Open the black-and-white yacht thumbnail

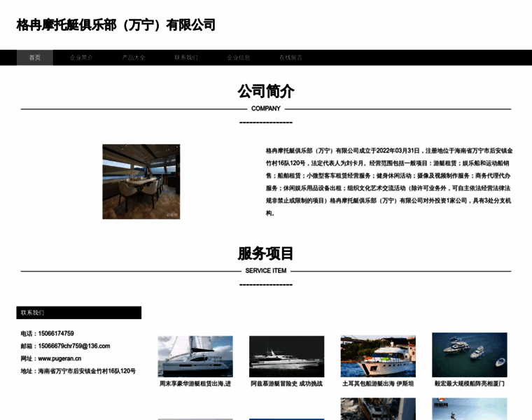click(287, 356)
